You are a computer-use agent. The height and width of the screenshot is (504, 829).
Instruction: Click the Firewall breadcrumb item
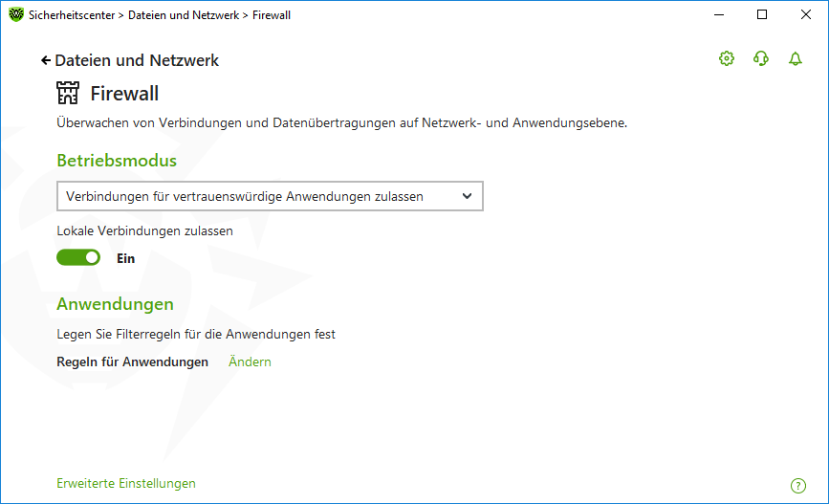click(272, 15)
